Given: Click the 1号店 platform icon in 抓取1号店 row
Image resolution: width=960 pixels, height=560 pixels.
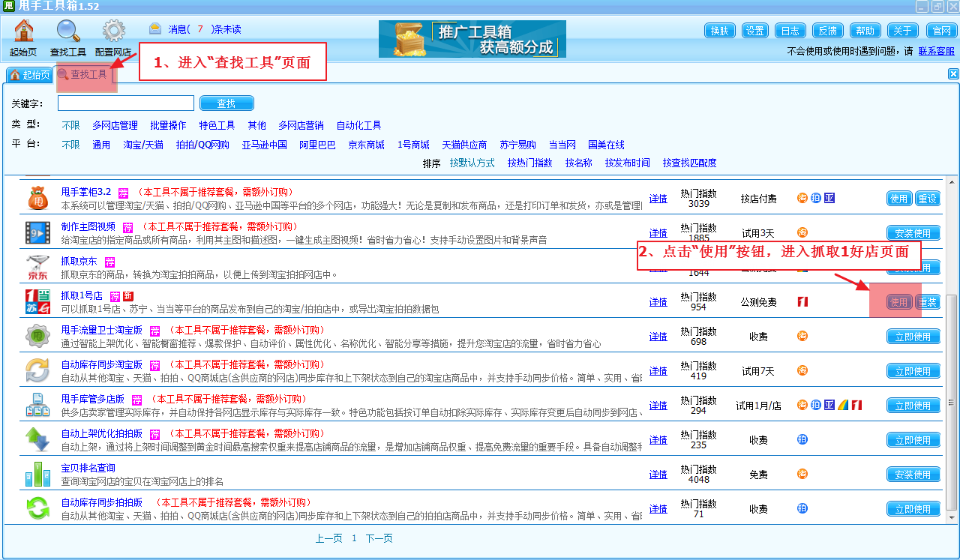Looking at the screenshot, I should pos(802,301).
